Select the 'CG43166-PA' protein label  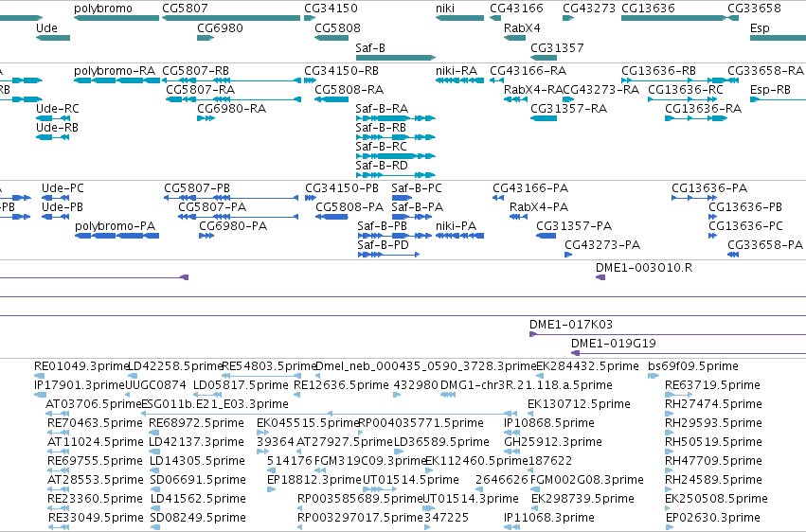pos(530,188)
